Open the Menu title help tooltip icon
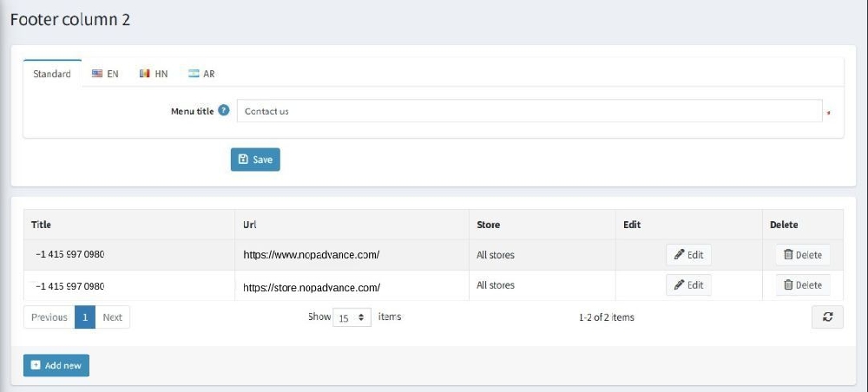 coord(223,110)
